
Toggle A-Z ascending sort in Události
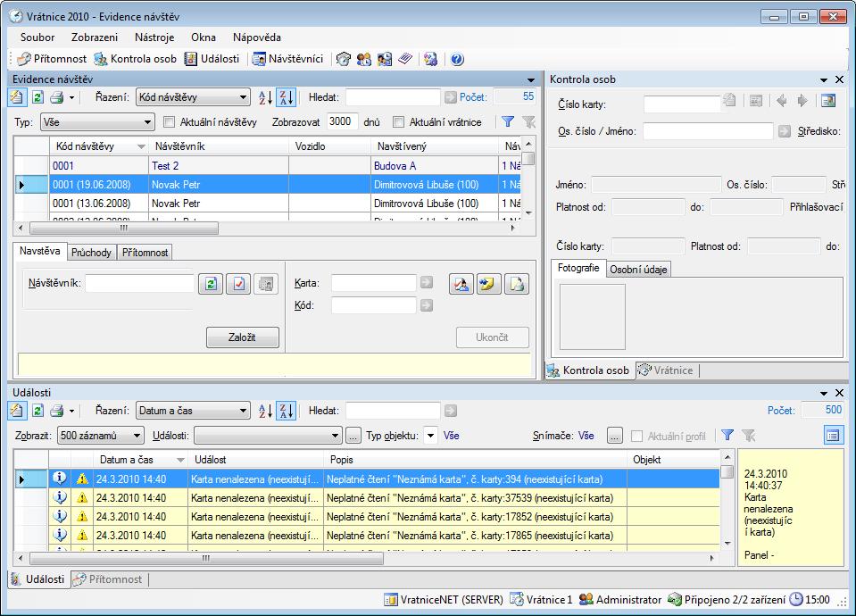pos(265,411)
